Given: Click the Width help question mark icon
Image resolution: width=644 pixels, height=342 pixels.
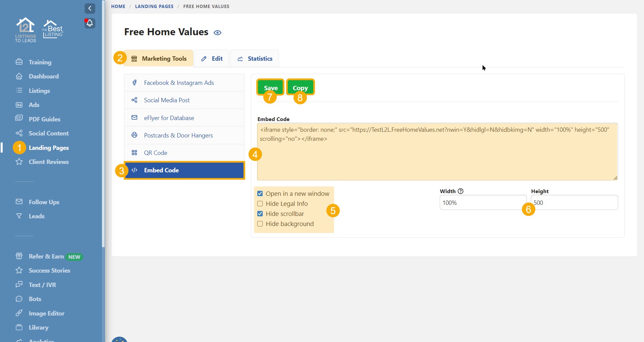Looking at the screenshot, I should pyautogui.click(x=461, y=191).
